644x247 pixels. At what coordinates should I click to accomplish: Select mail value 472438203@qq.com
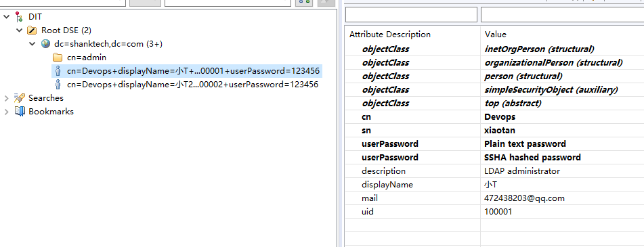pos(525,198)
